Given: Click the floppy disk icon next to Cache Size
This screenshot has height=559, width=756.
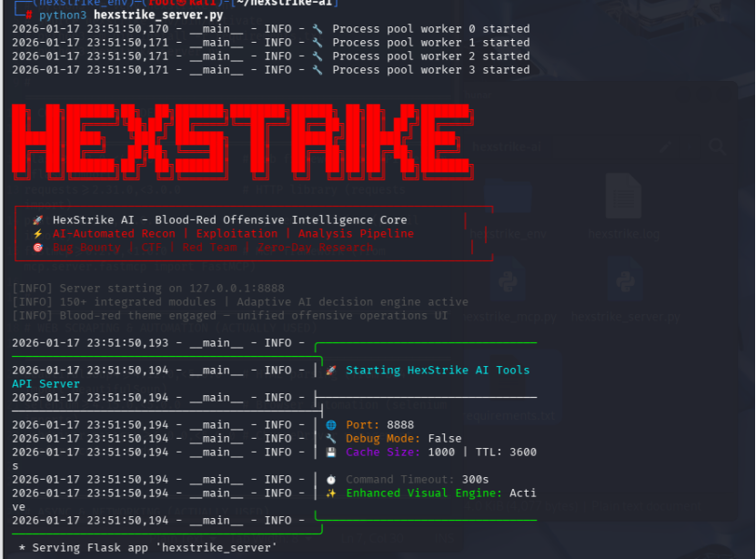Looking at the screenshot, I should point(331,452).
